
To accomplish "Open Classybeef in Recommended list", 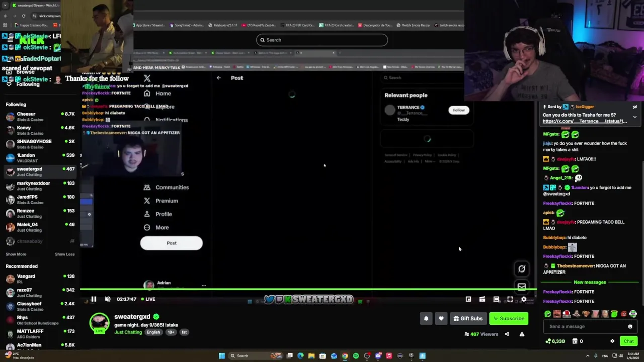I will click(39, 306).
